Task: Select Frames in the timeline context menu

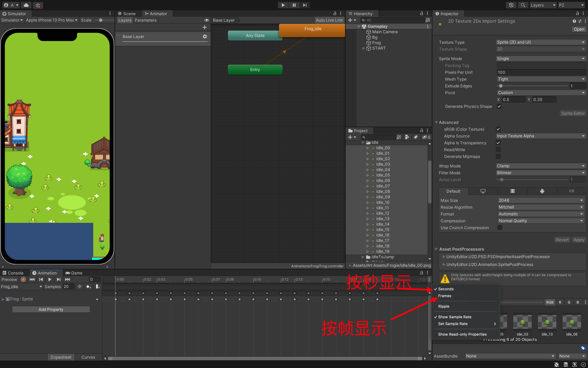Action: tap(445, 296)
